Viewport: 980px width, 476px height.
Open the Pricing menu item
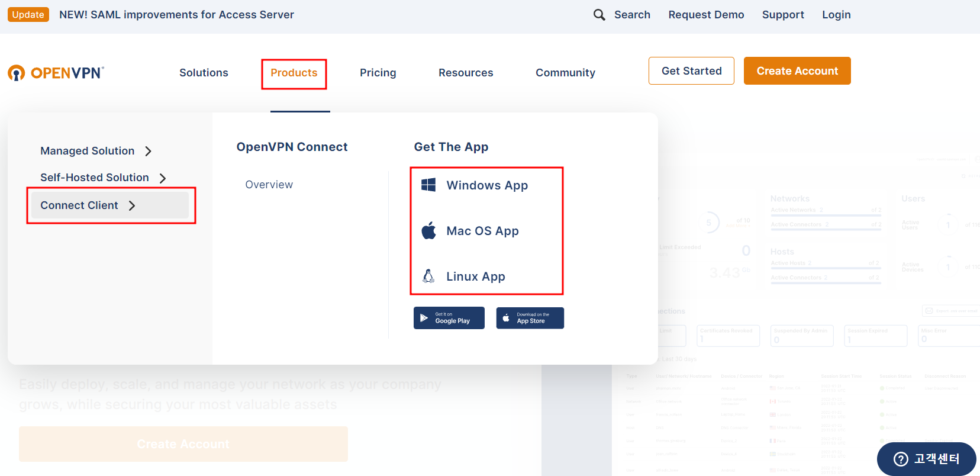coord(378,73)
